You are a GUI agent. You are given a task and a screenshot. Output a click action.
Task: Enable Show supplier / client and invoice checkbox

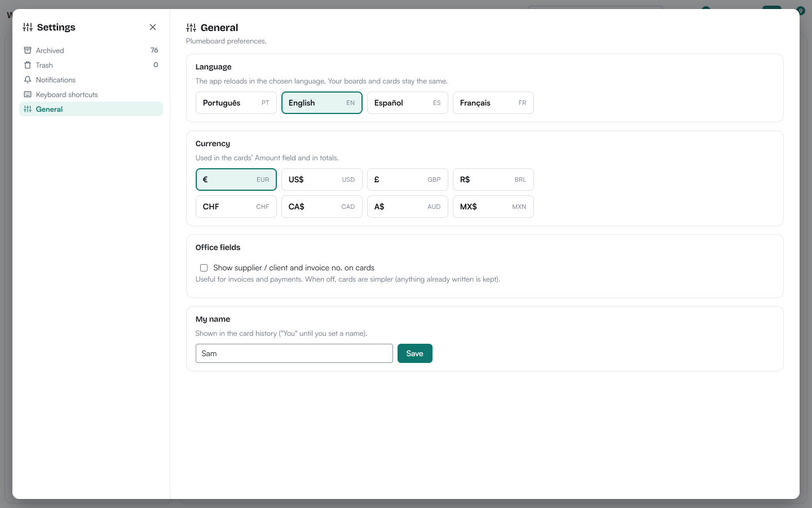coord(204,268)
